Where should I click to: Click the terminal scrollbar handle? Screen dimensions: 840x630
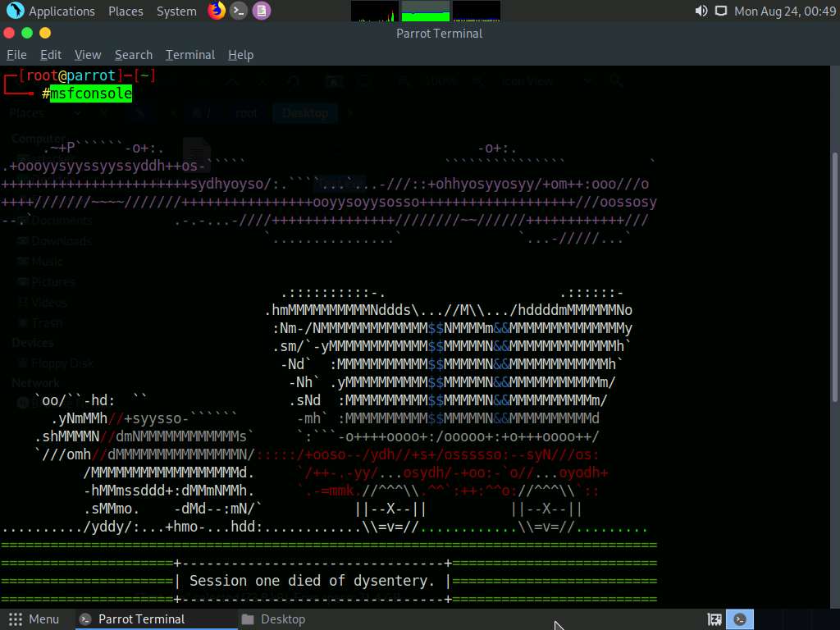click(x=834, y=276)
